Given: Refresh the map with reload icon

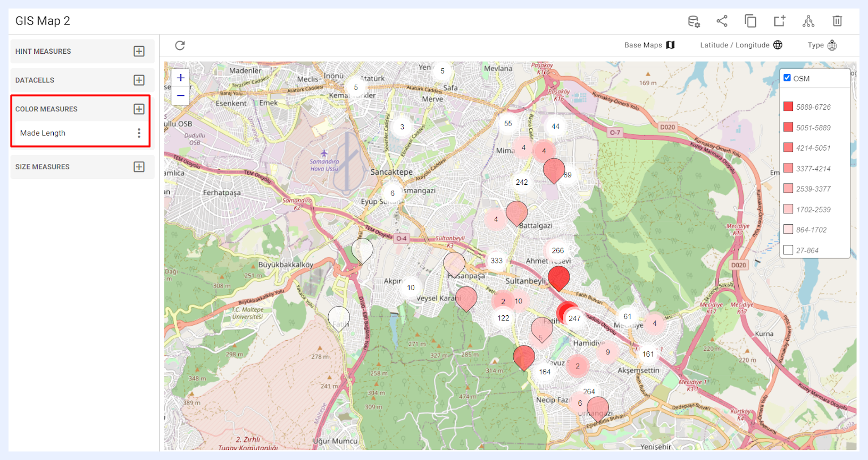Looking at the screenshot, I should [x=180, y=45].
